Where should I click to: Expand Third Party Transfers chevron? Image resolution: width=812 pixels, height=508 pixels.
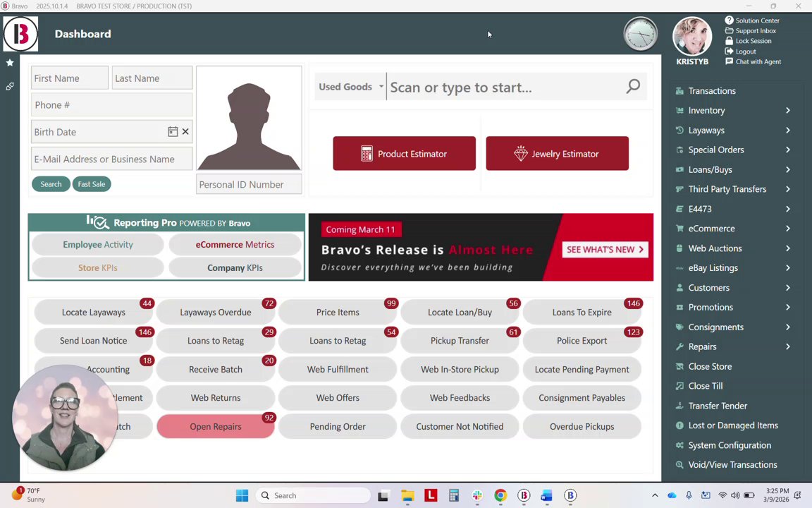(x=787, y=189)
